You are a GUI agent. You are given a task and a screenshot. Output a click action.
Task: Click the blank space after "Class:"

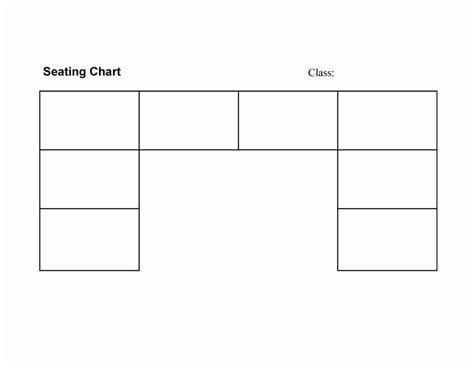click(385, 73)
